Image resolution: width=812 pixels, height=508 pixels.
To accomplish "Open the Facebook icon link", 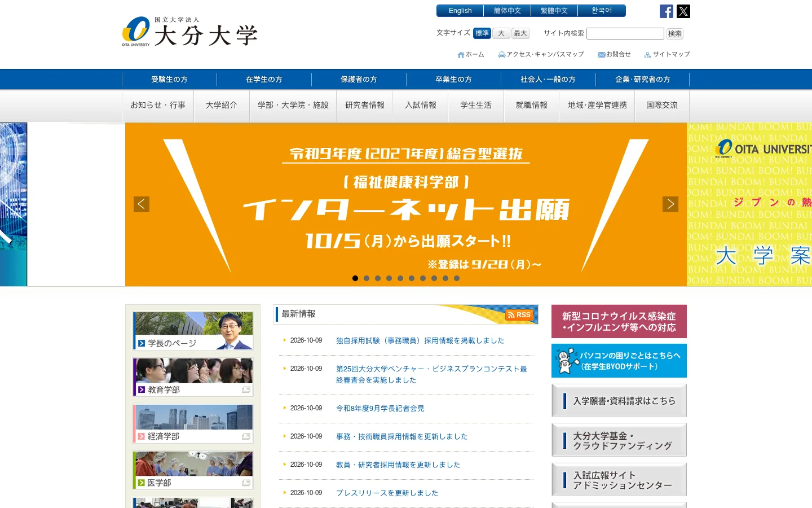I will click(667, 11).
